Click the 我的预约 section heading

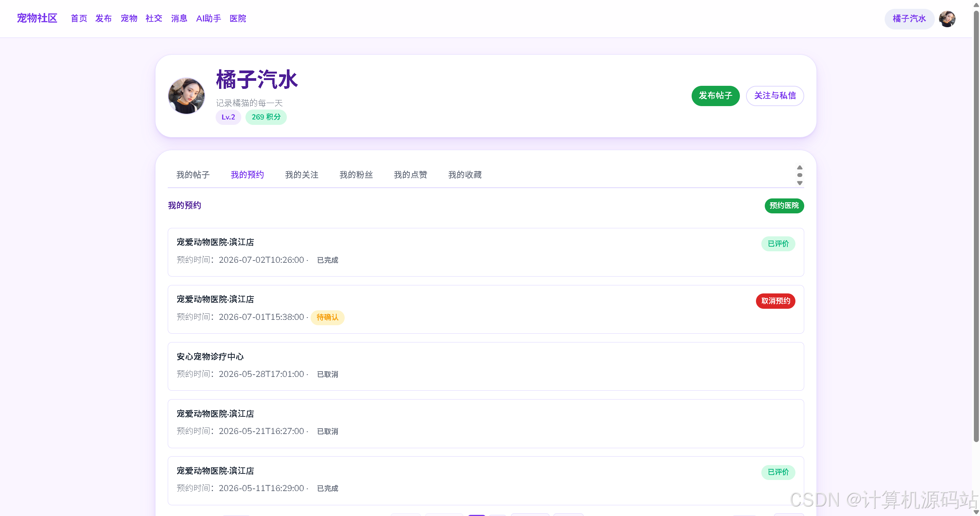pyautogui.click(x=185, y=206)
